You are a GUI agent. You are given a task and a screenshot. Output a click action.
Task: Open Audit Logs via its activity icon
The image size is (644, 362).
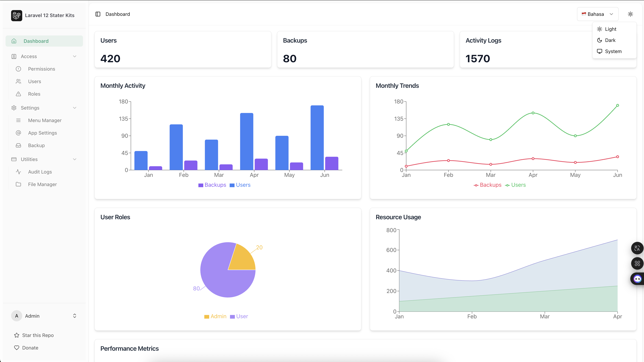click(19, 172)
